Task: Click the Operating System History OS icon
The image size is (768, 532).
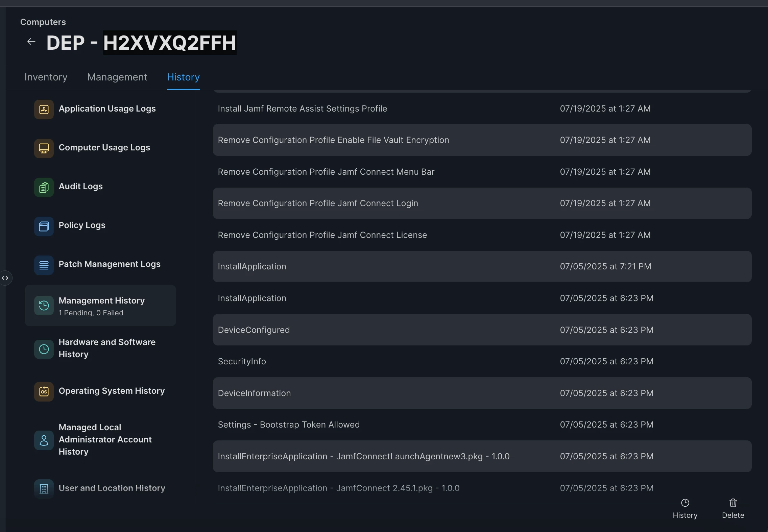Action: pos(44,391)
